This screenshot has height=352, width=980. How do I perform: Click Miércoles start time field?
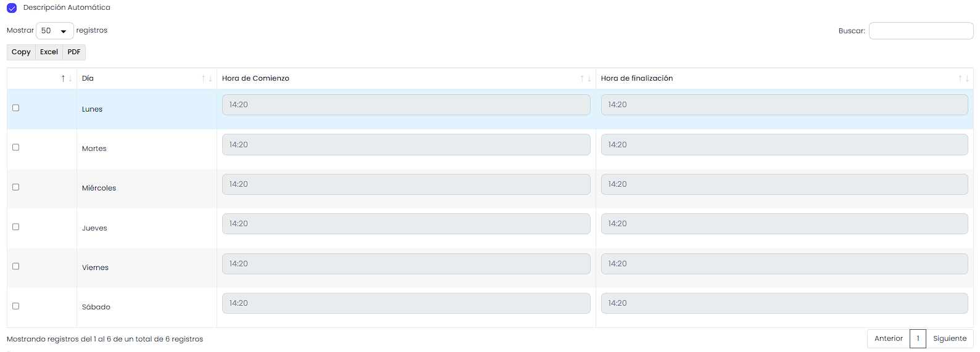[406, 184]
